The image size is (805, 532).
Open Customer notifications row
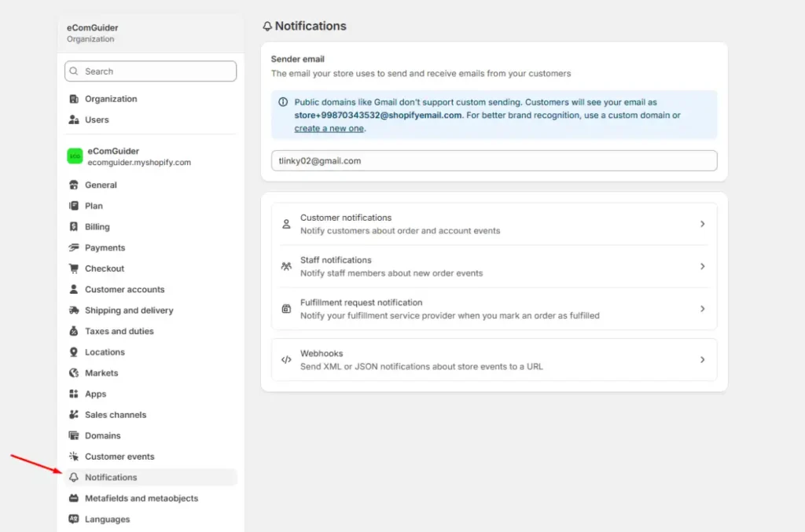[494, 224]
